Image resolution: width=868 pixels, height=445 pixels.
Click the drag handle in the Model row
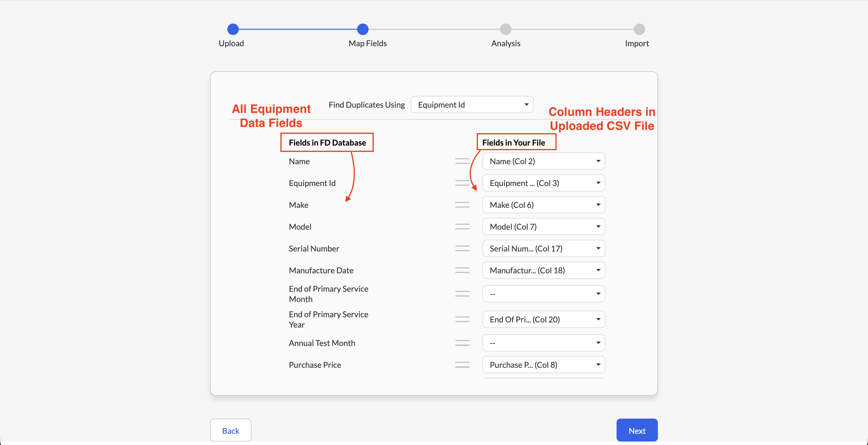coord(462,227)
